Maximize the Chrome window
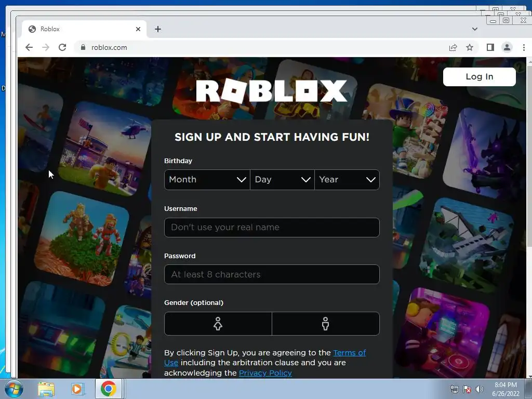 [506, 20]
